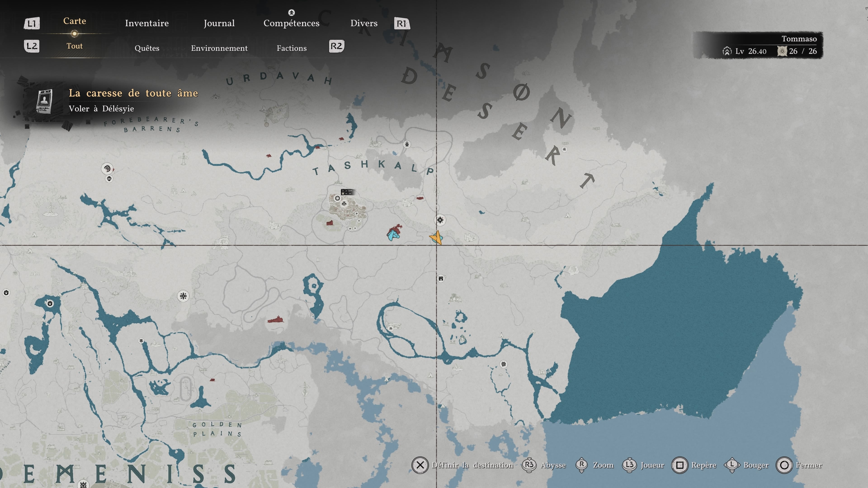This screenshot has height=488, width=868.
Task: Select the spiral icon near Forebearer's Barrens
Action: coord(107,168)
